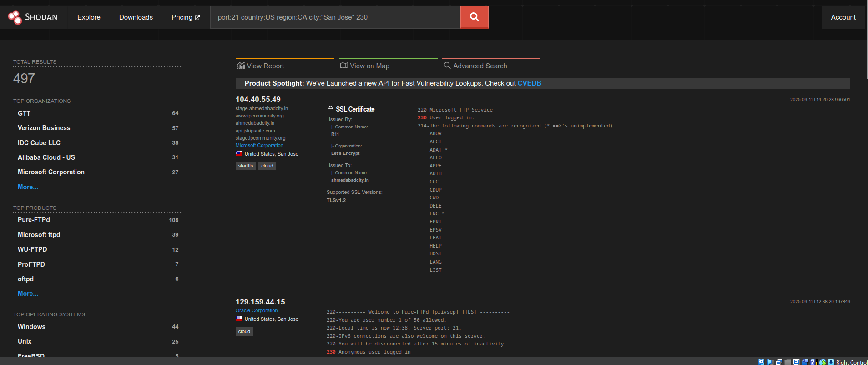The height and width of the screenshot is (365, 868).
Task: Click the Shodan logo
Action: coord(33,17)
